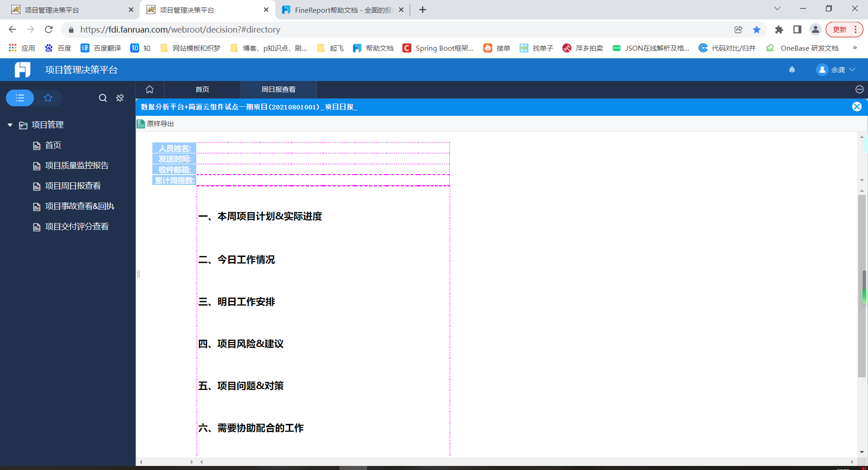
Task: Open the user avatar menu for 余龚
Action: (822, 70)
